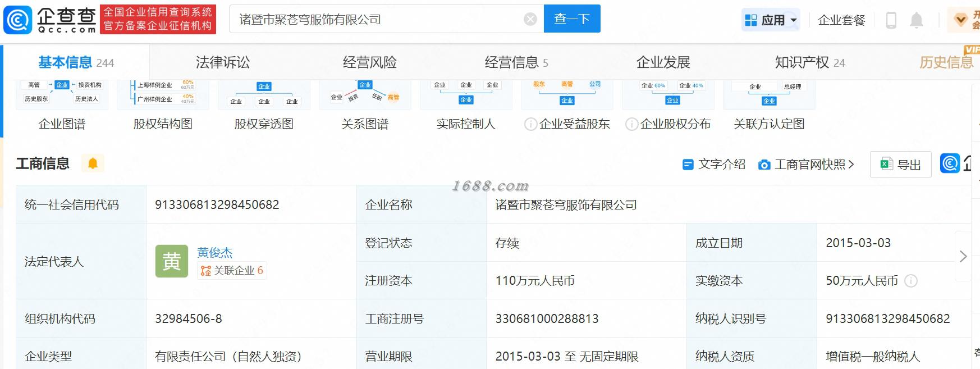Click the 增值税一般纳税人 value
Viewport: 980px width, 369px height.
click(x=873, y=356)
